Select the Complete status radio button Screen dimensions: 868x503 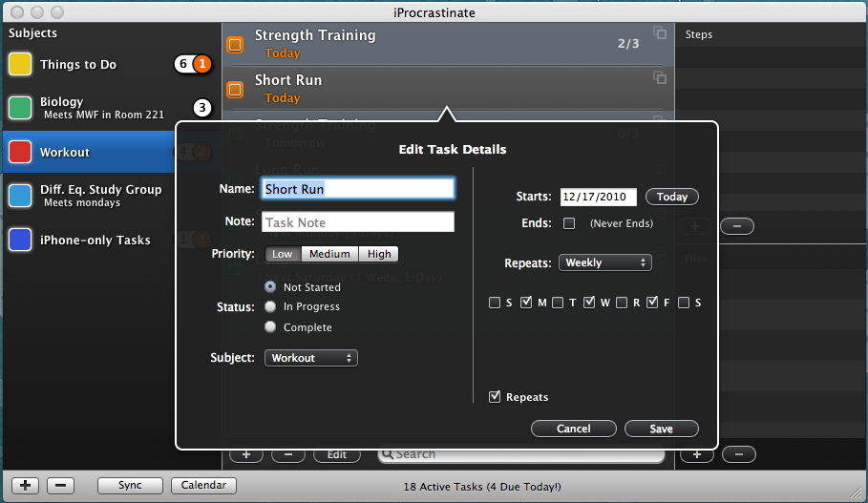270,326
